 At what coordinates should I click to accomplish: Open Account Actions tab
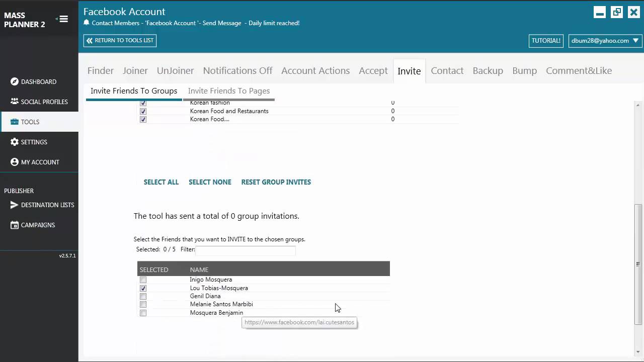[315, 70]
